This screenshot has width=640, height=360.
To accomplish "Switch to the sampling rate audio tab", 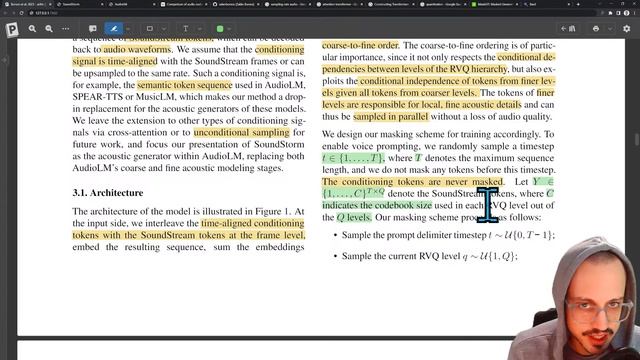I will tap(287, 4).
